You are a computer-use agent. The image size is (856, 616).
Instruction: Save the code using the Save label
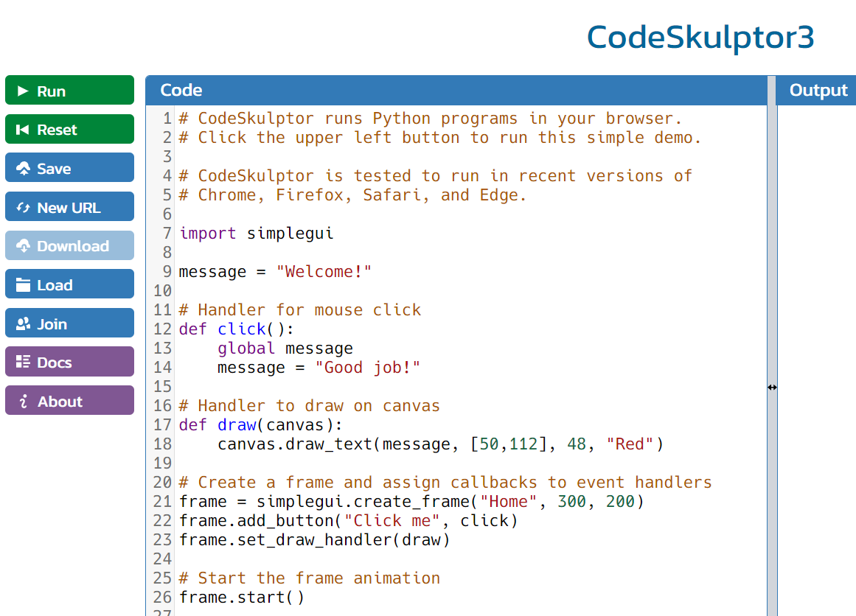54,169
